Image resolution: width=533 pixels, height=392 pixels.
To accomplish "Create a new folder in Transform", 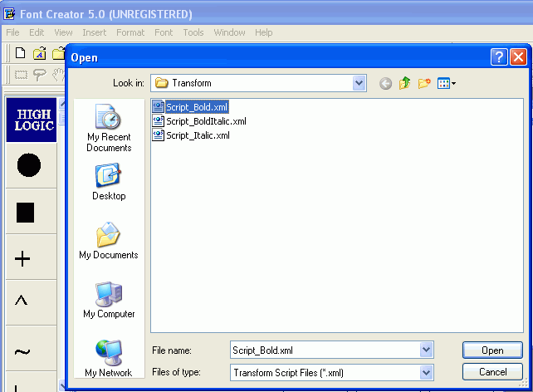I will coord(424,83).
